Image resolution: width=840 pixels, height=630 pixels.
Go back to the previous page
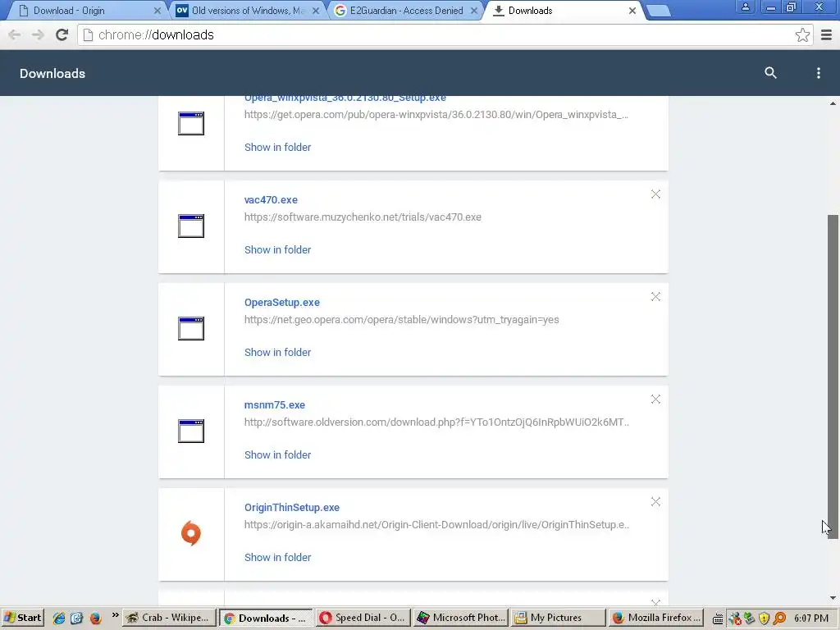(15, 34)
